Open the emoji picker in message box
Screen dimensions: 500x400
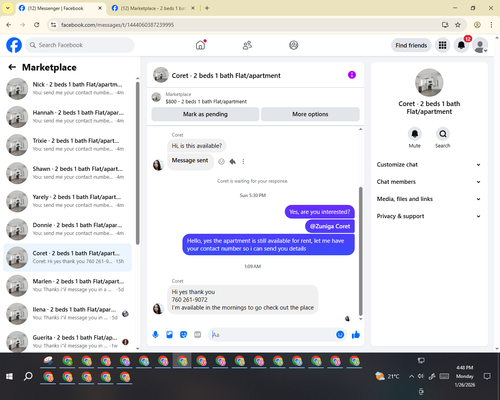[x=340, y=335]
